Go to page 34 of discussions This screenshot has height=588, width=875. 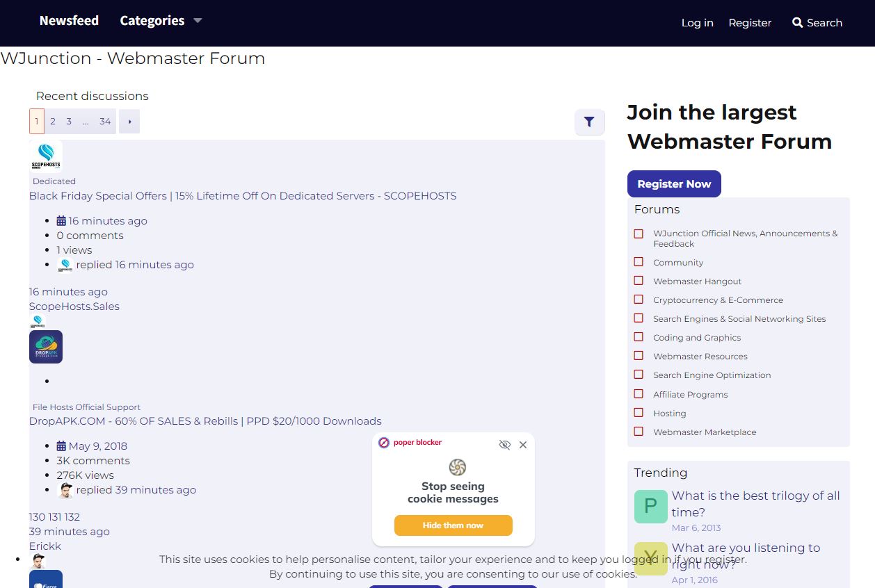pos(105,122)
